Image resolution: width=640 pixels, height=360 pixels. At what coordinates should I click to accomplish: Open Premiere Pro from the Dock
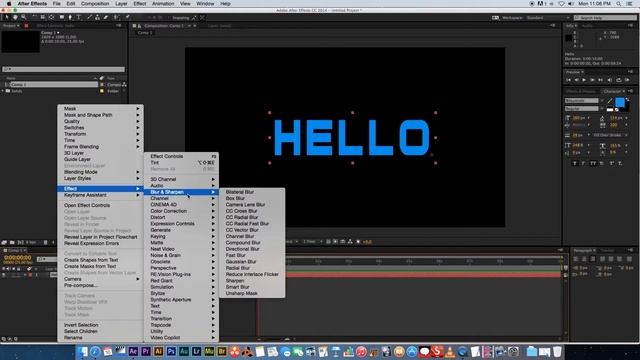coord(146,351)
